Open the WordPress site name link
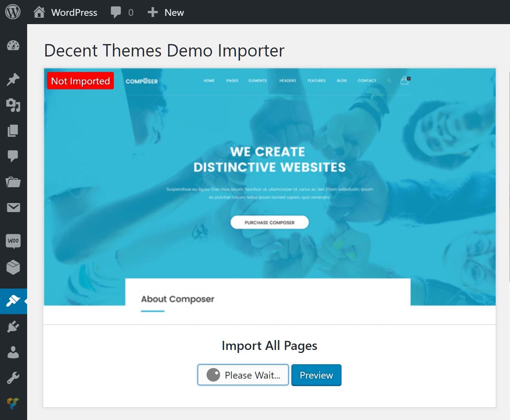Screen dimensions: 510x420 click(74, 12)
